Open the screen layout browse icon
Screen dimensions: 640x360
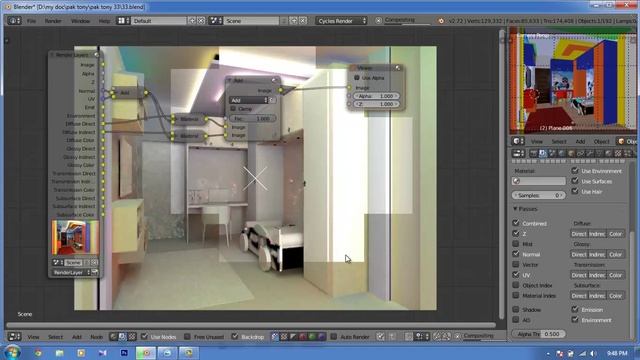(x=123, y=20)
